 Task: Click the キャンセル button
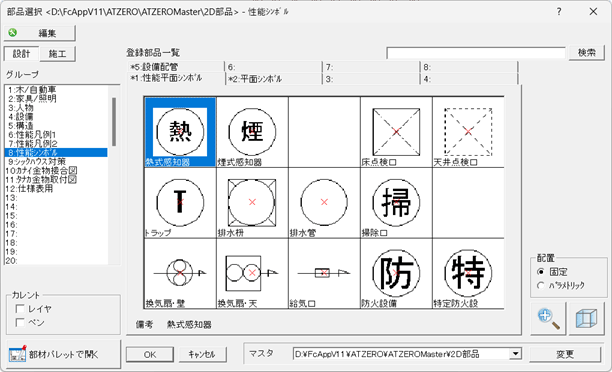202,354
